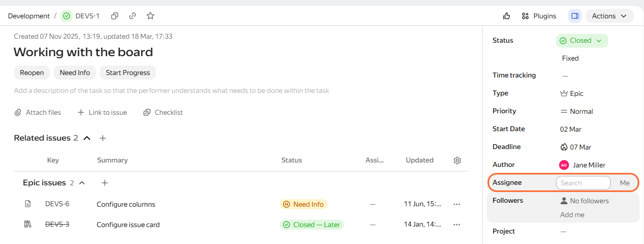Collapse the Epic issues group
Viewport: 644px width, 244px height.
82,183
